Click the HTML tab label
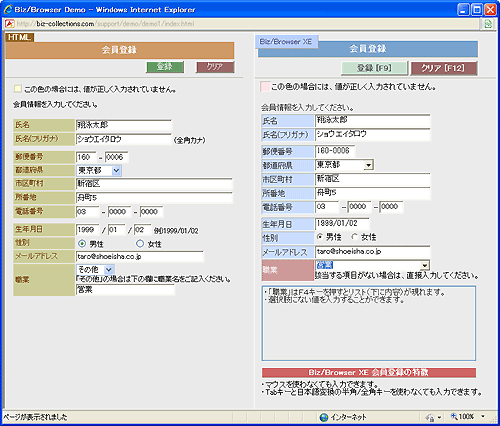This screenshot has width=500, height=426. pyautogui.click(x=19, y=37)
